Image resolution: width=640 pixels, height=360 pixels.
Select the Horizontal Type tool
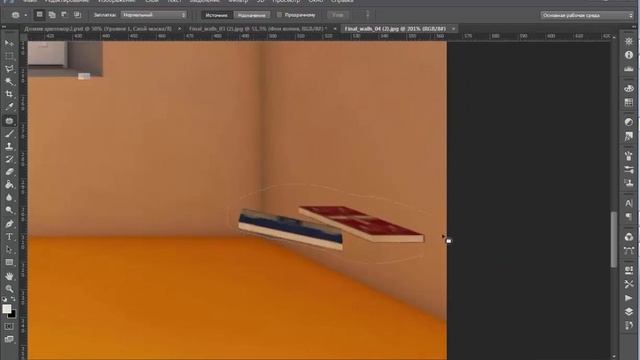point(9,237)
